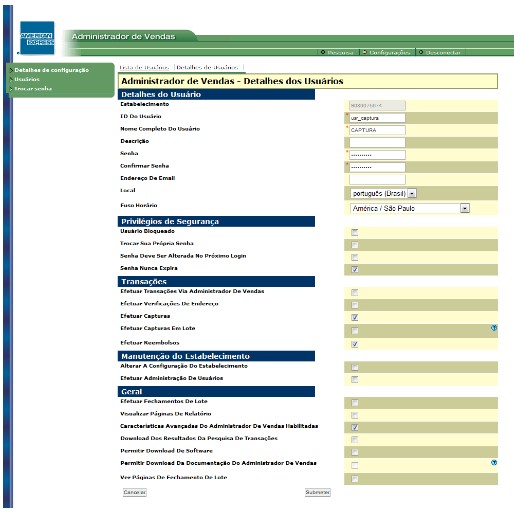Enable Efetuar Capturas Em Lote checkbox

(x=355, y=331)
